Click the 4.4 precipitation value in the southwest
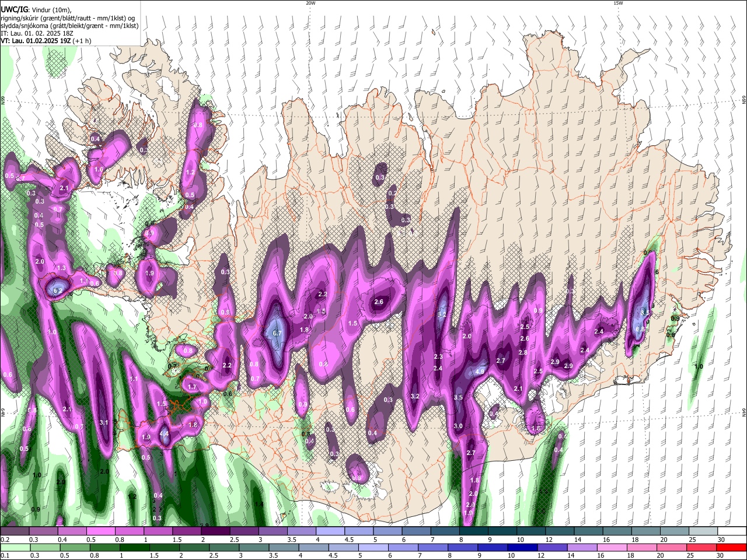 click(165, 433)
